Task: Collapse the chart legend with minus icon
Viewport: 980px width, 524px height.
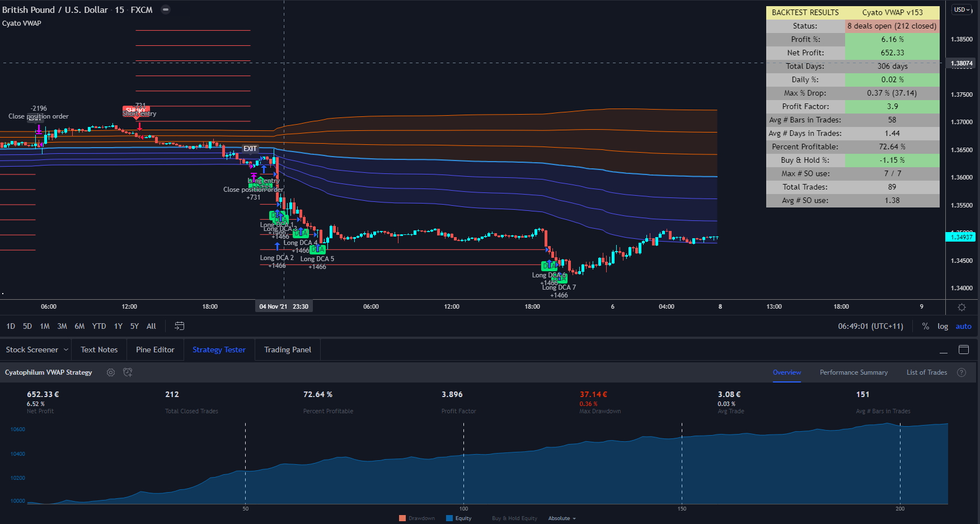Action: [x=166, y=10]
